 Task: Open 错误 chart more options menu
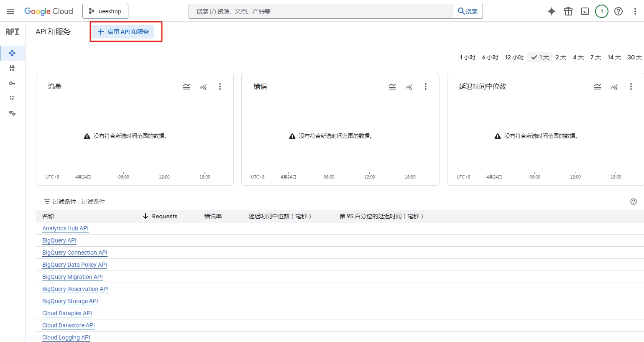(x=426, y=87)
